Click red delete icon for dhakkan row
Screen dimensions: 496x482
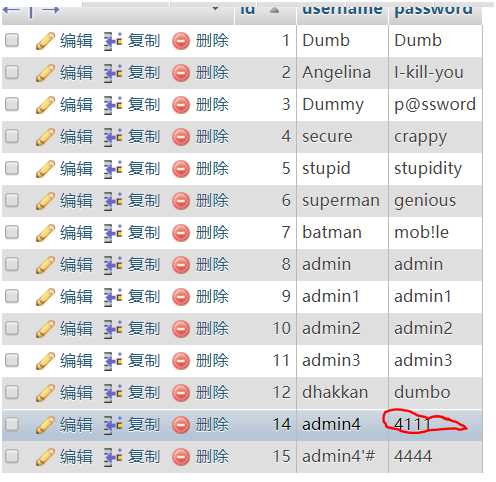(181, 393)
